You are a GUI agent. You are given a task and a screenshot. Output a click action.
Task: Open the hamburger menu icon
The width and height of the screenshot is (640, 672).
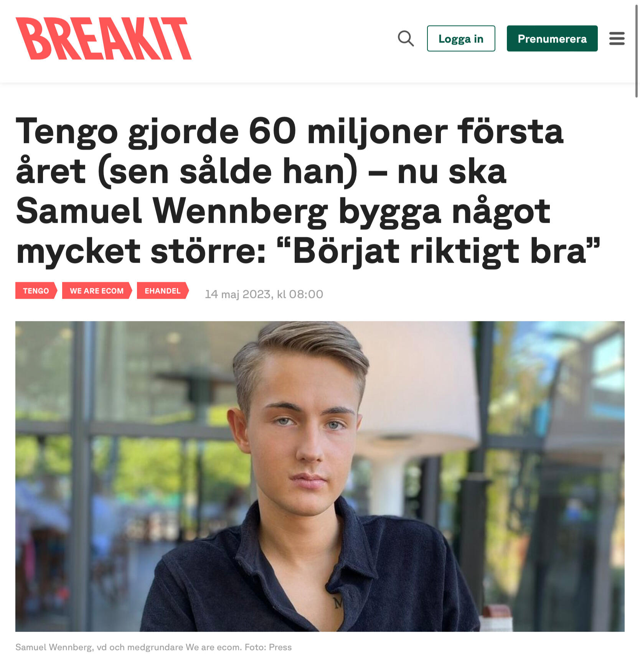617,39
